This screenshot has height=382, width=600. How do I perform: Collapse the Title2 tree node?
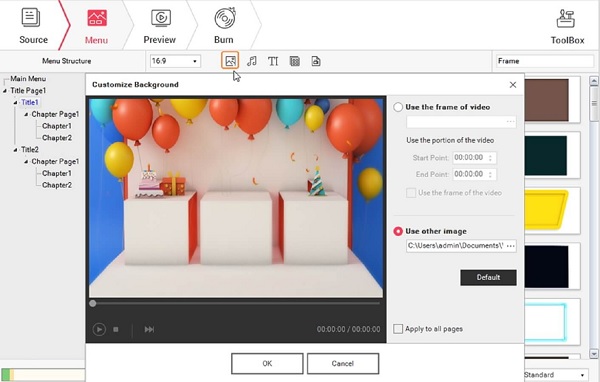15,150
